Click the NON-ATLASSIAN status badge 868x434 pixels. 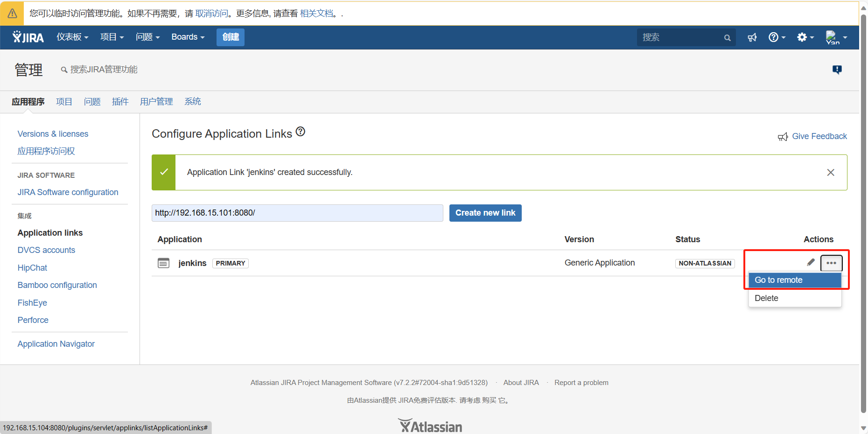click(705, 263)
